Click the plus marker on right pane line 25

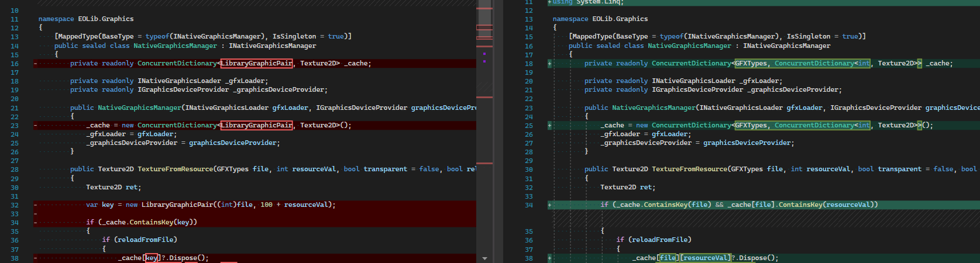pos(549,126)
